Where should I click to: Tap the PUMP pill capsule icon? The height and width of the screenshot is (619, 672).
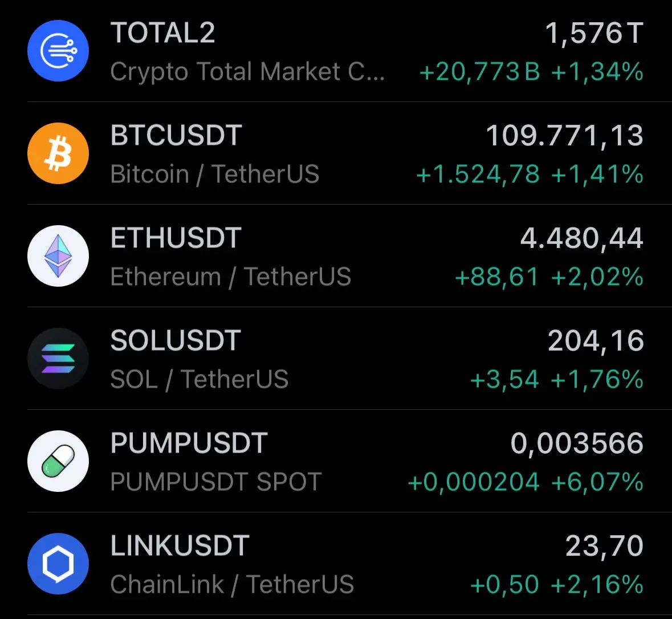(x=58, y=461)
